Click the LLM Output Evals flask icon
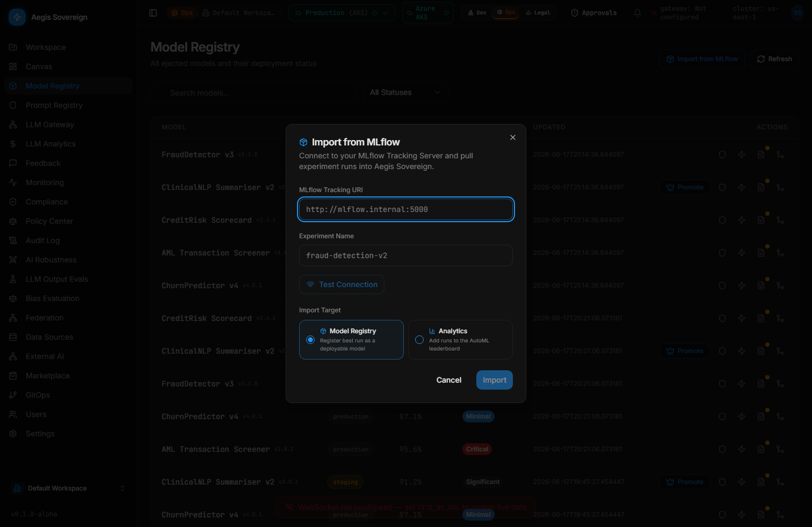Viewport: 812px width, 527px height. pos(13,279)
